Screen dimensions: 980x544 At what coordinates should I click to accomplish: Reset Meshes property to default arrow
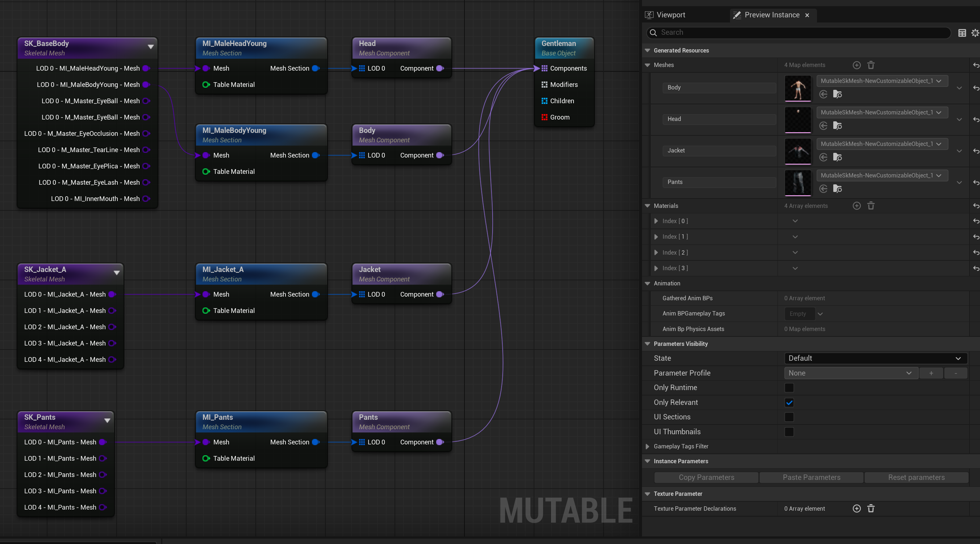click(x=976, y=65)
